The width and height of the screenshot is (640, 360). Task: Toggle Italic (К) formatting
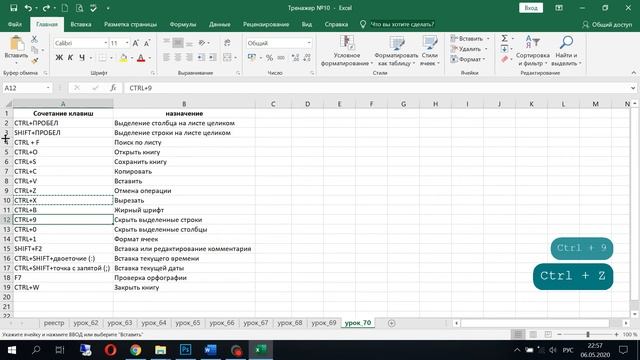(70, 58)
